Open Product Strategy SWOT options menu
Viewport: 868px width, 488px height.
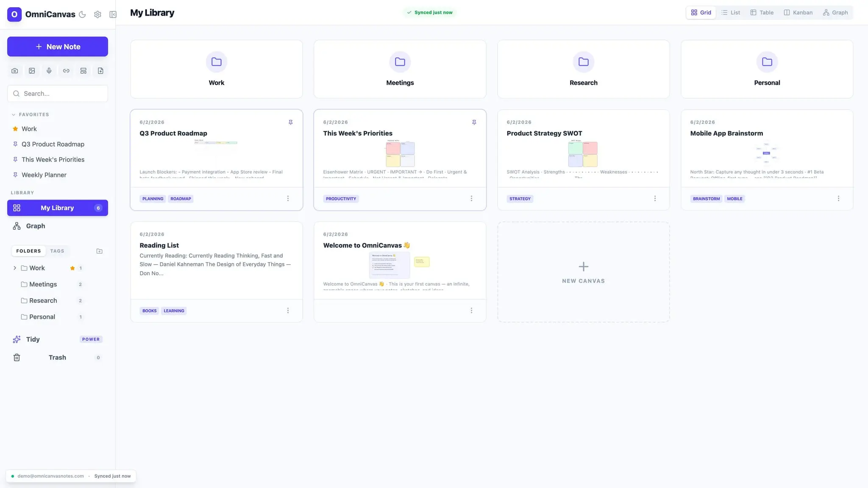pyautogui.click(x=655, y=199)
